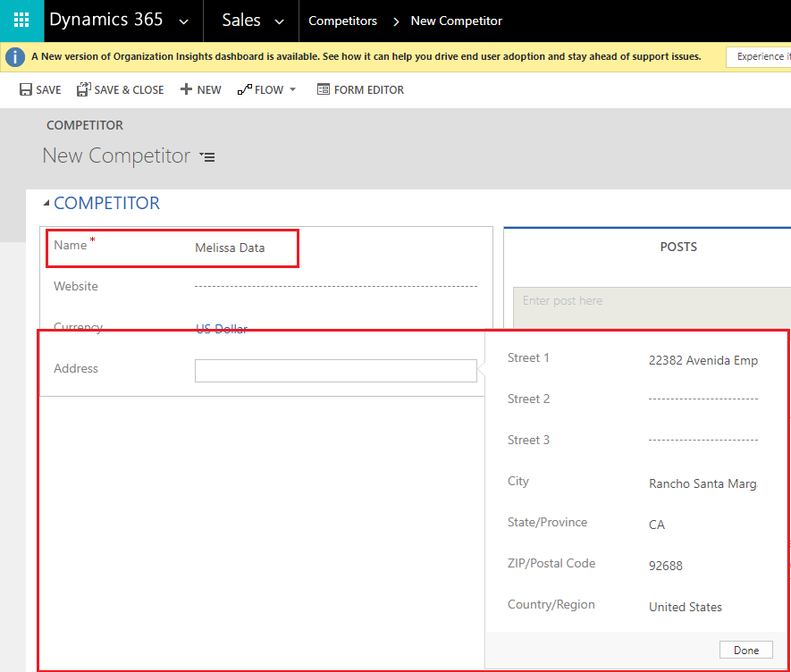Click the Form Editor icon
Viewport: 791px width, 672px height.
point(323,89)
